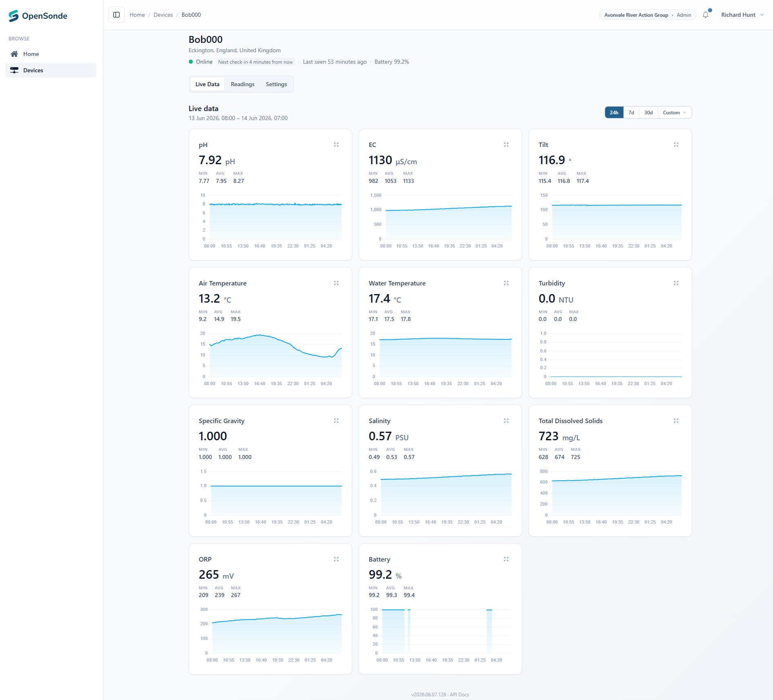773x700 pixels.
Task: Click the Live data heading
Action: (203, 109)
